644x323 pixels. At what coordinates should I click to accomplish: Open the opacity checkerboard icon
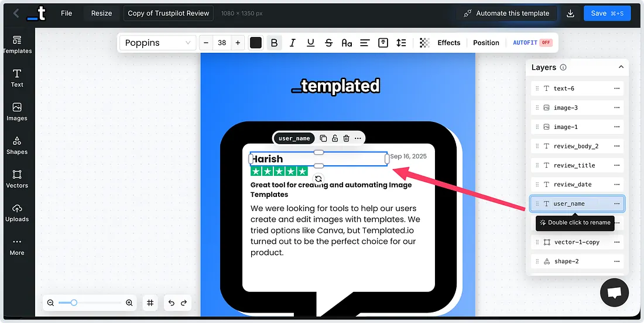(424, 43)
